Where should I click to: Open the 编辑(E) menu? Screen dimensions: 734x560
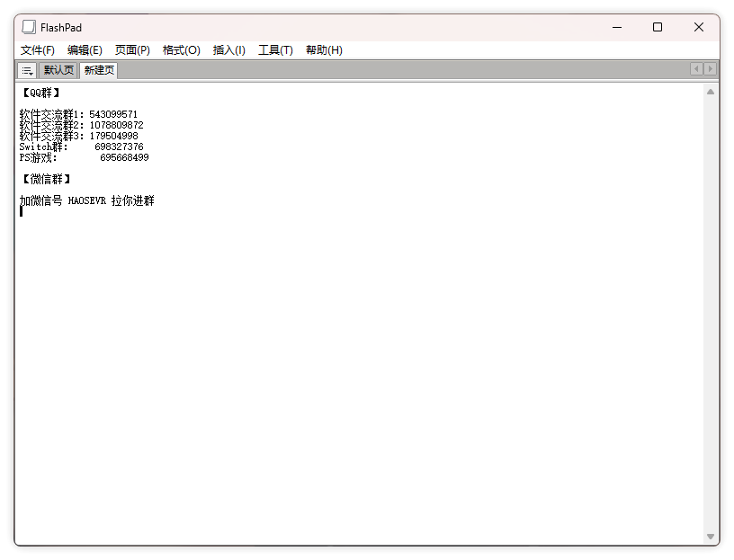[85, 50]
